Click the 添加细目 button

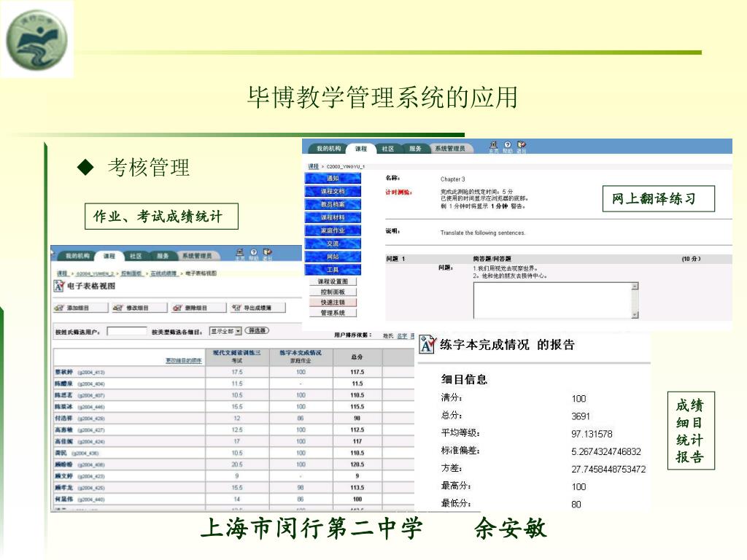[x=81, y=308]
